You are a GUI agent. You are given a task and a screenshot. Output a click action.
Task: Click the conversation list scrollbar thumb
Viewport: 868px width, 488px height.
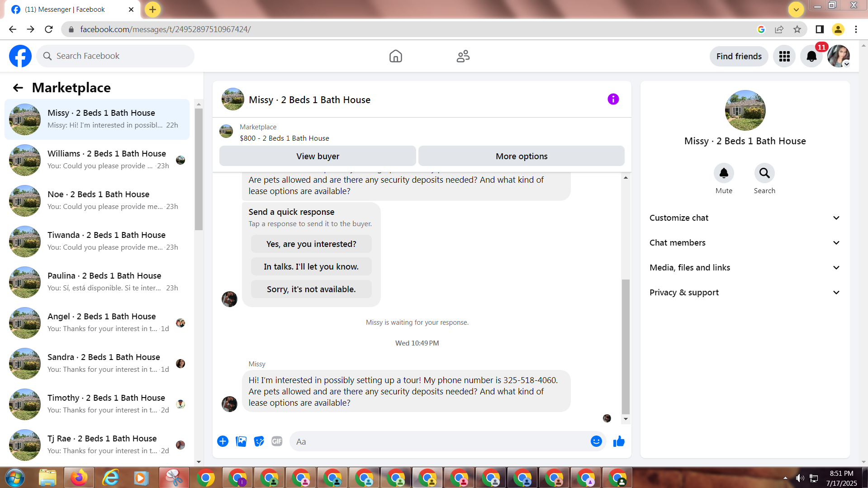click(199, 170)
